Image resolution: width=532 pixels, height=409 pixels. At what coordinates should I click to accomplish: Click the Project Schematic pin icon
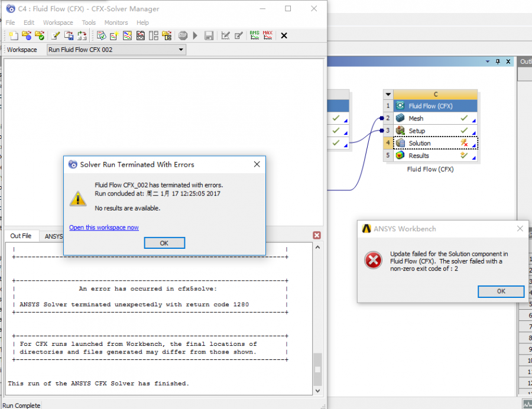(498, 61)
